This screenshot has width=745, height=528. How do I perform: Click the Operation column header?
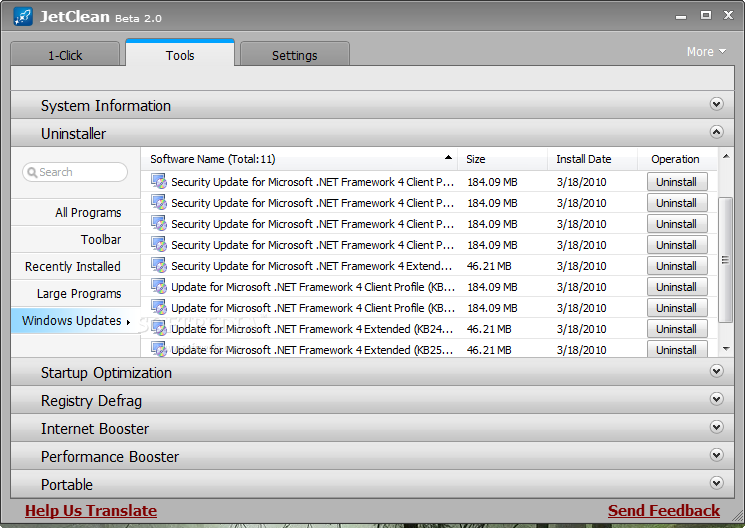click(677, 159)
